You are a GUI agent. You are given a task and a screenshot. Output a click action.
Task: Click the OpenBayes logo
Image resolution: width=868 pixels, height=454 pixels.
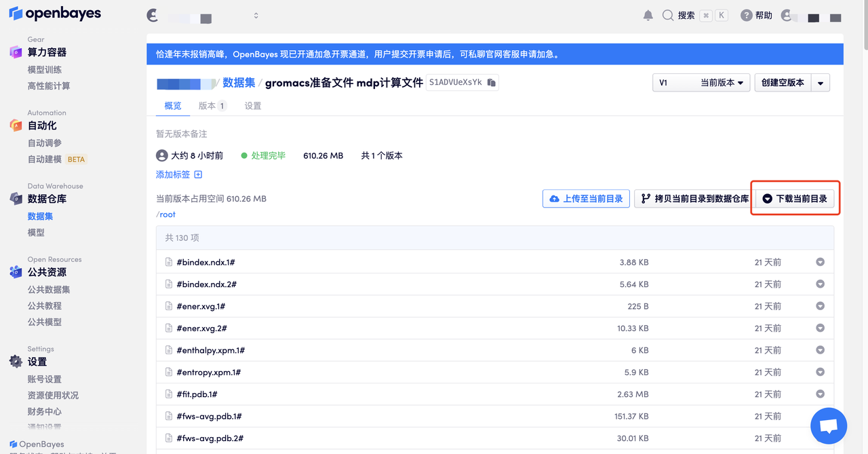[x=55, y=14]
